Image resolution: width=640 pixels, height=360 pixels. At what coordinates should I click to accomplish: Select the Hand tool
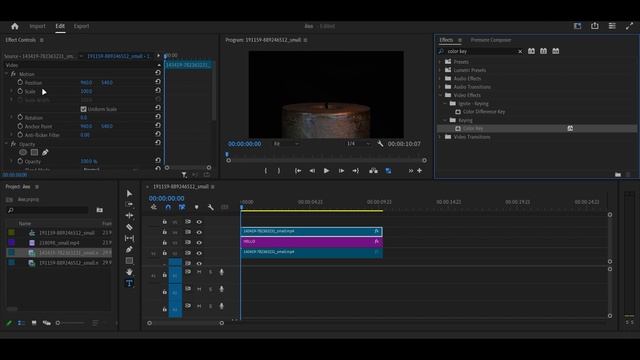(x=129, y=271)
